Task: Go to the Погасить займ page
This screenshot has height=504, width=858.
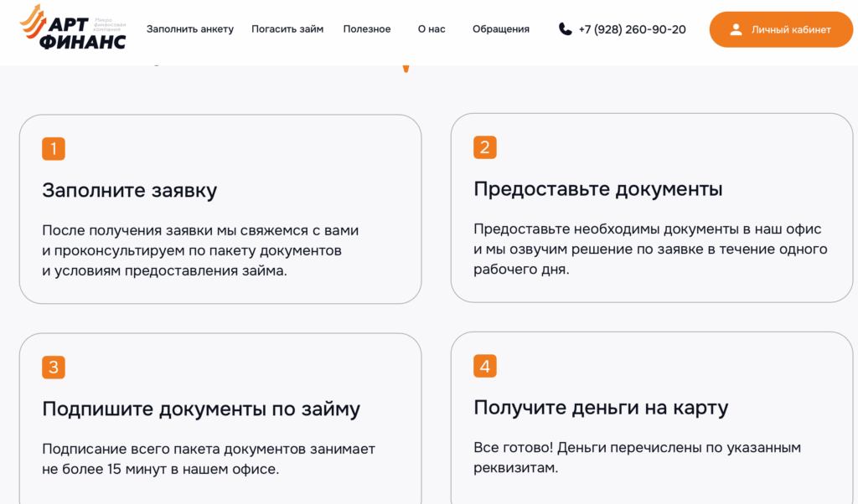Action: coord(287,29)
